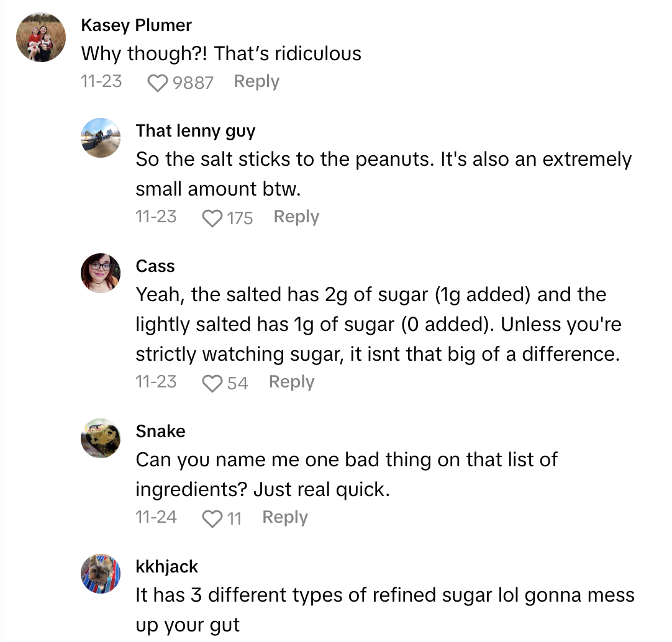Open kkhjack's profile picture
This screenshot has height=642, width=672.
101,574
